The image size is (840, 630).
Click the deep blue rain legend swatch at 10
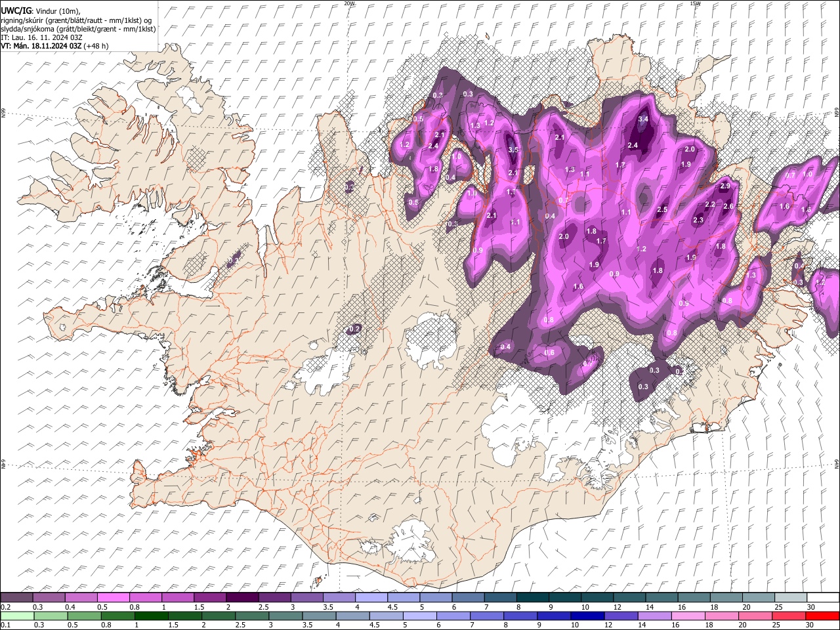click(x=587, y=616)
